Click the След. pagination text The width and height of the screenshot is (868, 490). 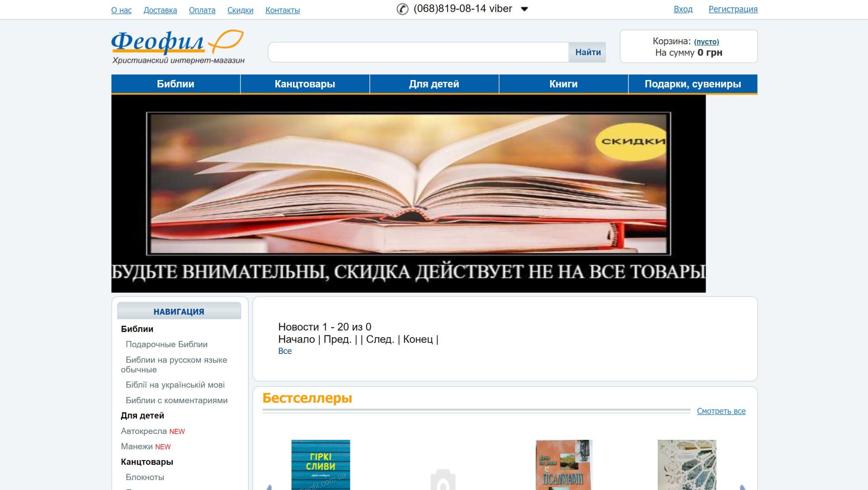(380, 339)
